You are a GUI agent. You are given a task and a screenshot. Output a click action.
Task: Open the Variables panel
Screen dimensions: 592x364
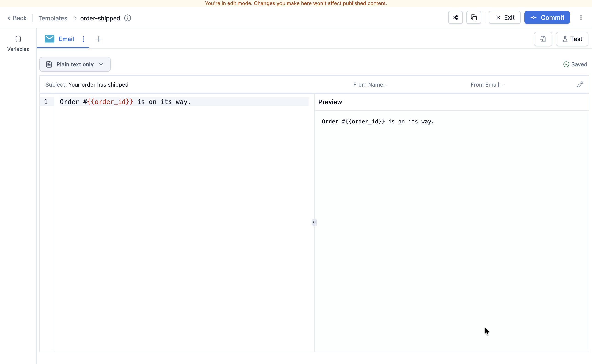tap(18, 43)
